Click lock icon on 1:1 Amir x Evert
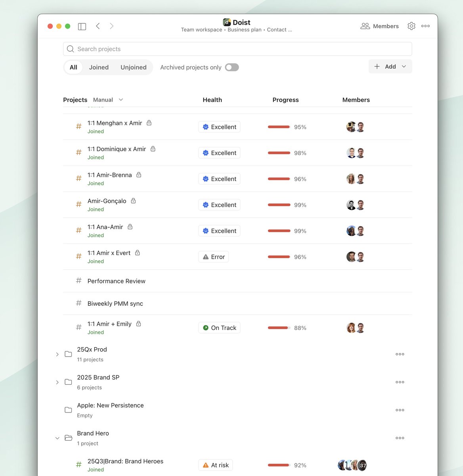 tap(138, 253)
